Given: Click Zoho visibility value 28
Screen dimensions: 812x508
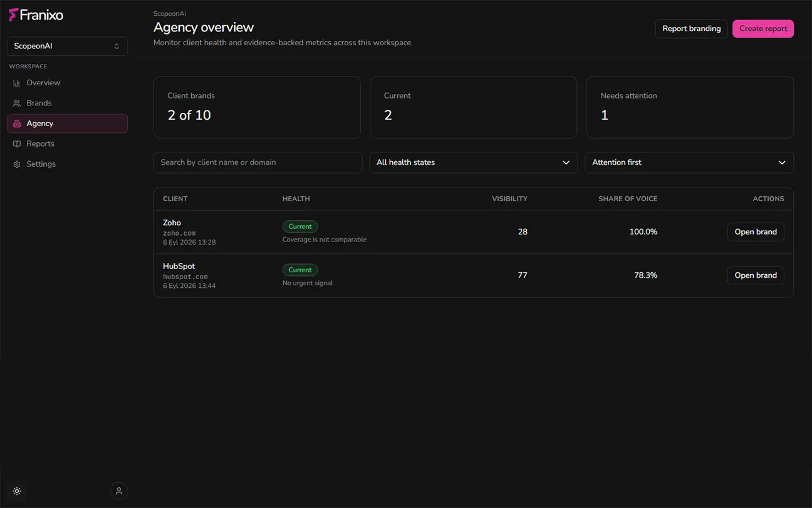Looking at the screenshot, I should pyautogui.click(x=523, y=232).
